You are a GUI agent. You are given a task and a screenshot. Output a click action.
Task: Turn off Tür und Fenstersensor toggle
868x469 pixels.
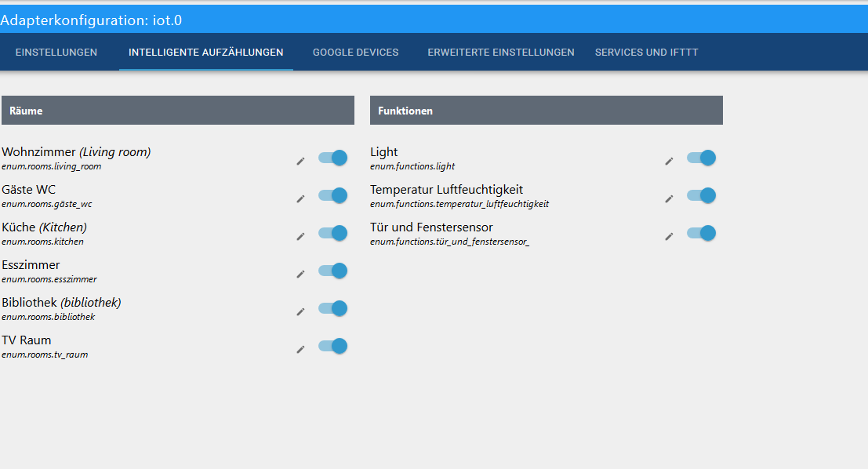[701, 233]
